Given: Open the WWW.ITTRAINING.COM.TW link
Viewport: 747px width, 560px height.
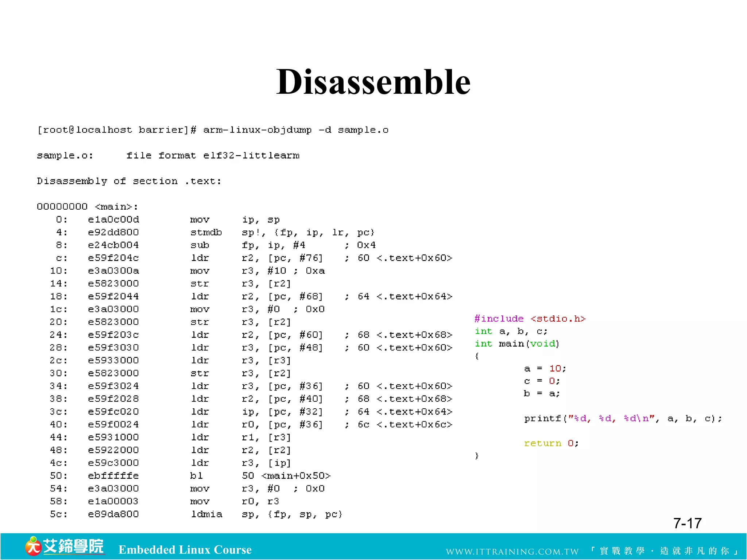Looking at the screenshot, I should (x=512, y=551).
